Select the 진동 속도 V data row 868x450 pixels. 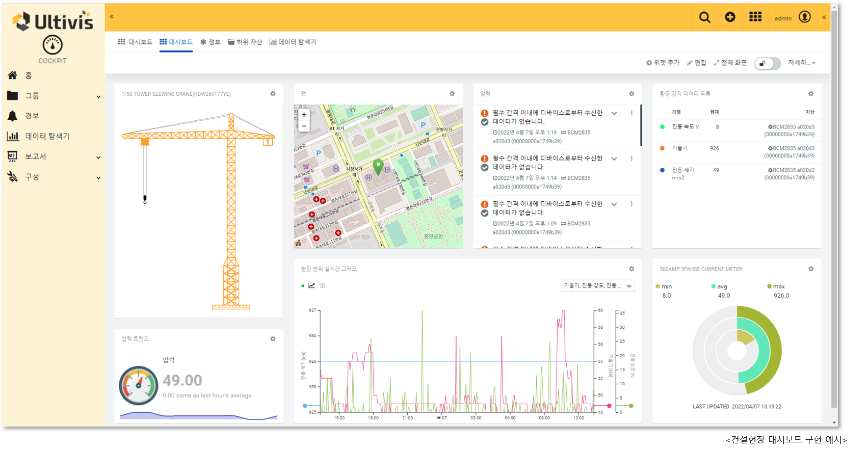pyautogui.click(x=737, y=130)
